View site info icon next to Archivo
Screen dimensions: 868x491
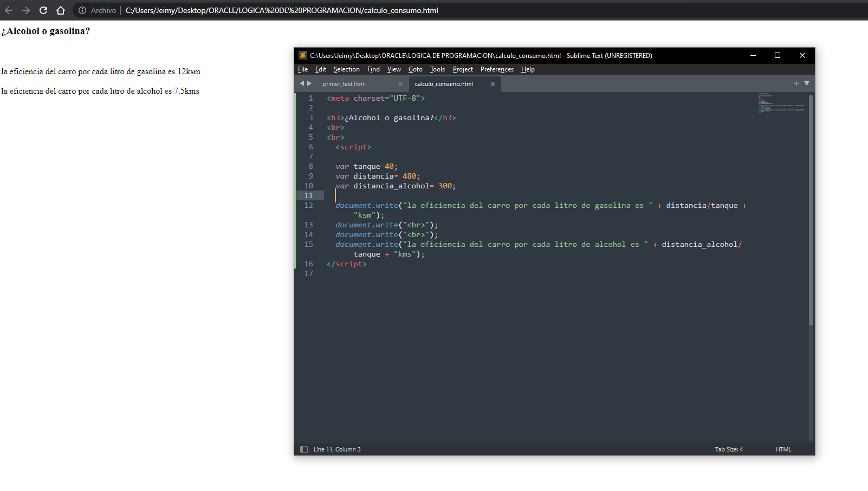[x=82, y=10]
